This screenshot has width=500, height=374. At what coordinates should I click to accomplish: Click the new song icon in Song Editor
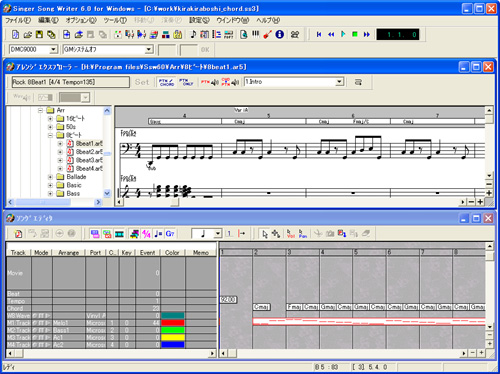tap(18, 234)
